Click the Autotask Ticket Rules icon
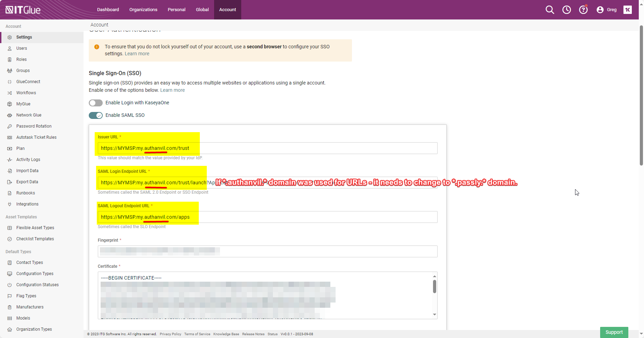 (10, 137)
